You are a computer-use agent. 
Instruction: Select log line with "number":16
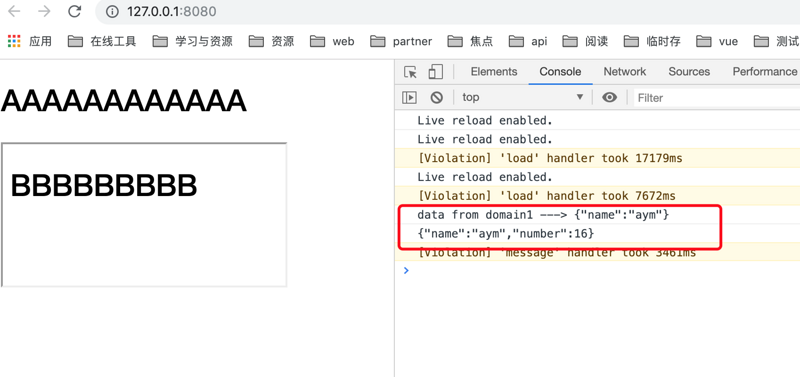pyautogui.click(x=597, y=234)
